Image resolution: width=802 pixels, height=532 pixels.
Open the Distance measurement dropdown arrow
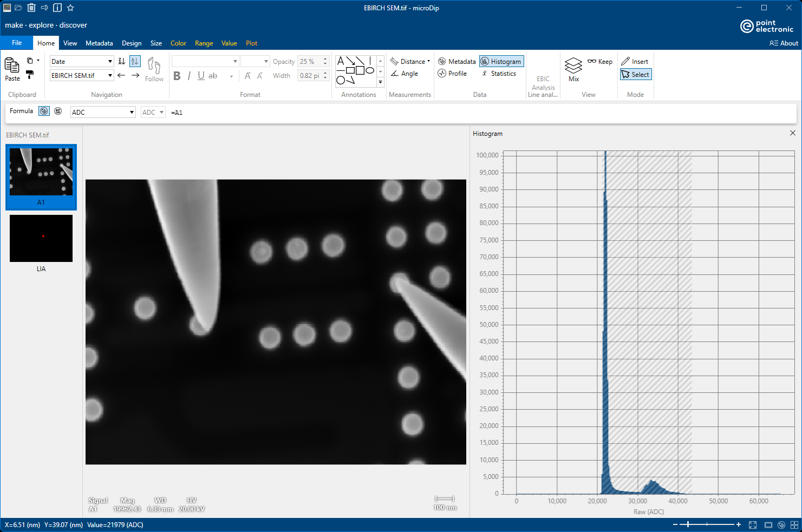tap(428, 62)
